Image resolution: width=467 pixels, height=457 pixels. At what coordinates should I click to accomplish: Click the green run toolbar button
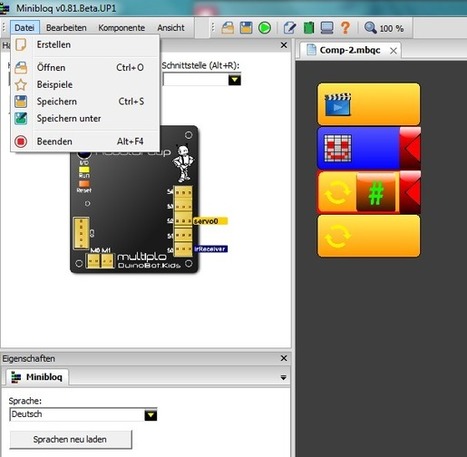(265, 28)
